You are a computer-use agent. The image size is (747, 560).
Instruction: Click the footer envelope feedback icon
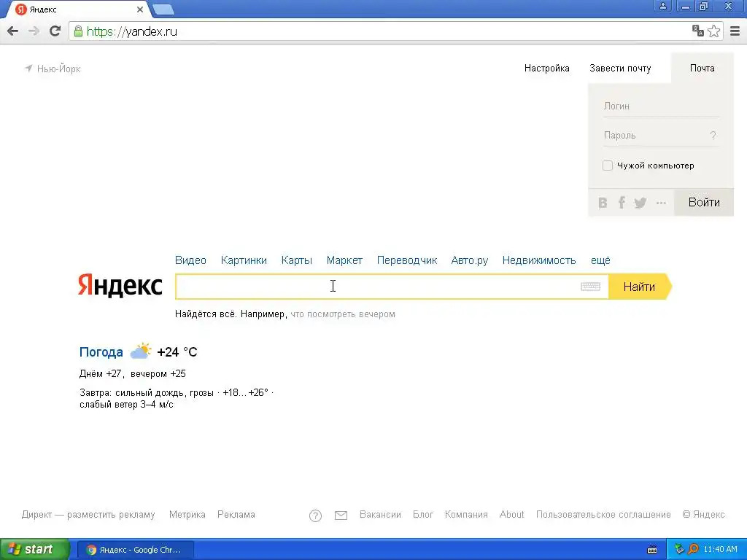click(x=341, y=516)
